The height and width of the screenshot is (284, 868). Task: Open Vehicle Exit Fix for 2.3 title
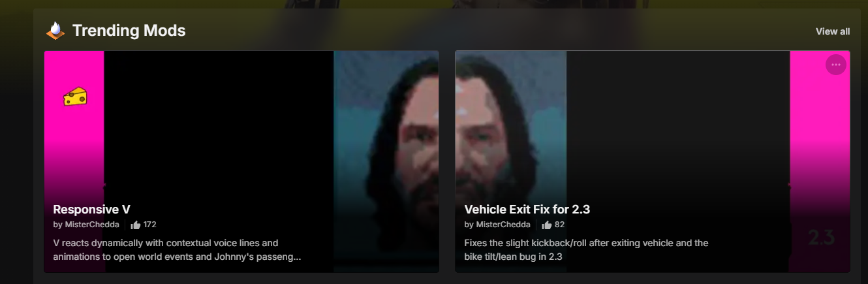tap(527, 210)
